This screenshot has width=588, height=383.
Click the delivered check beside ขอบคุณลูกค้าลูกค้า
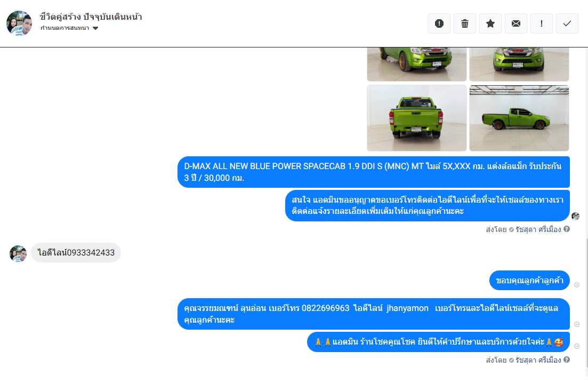tap(577, 285)
